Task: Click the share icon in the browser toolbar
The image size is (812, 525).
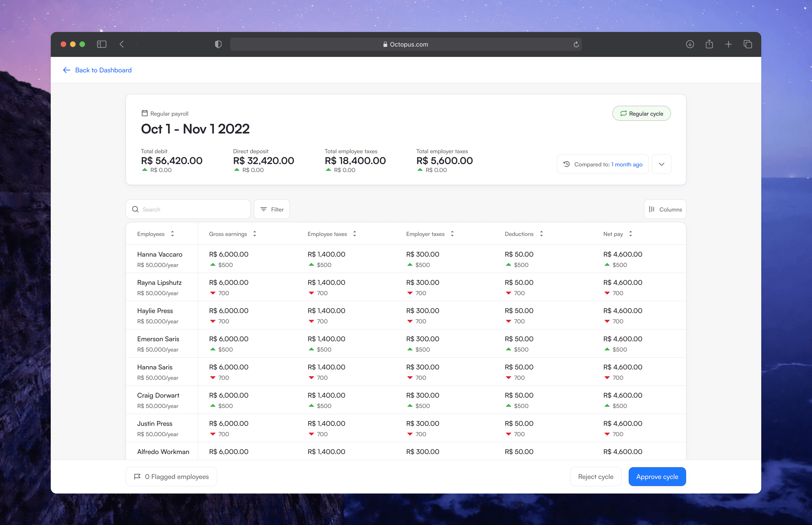Action: (709, 44)
